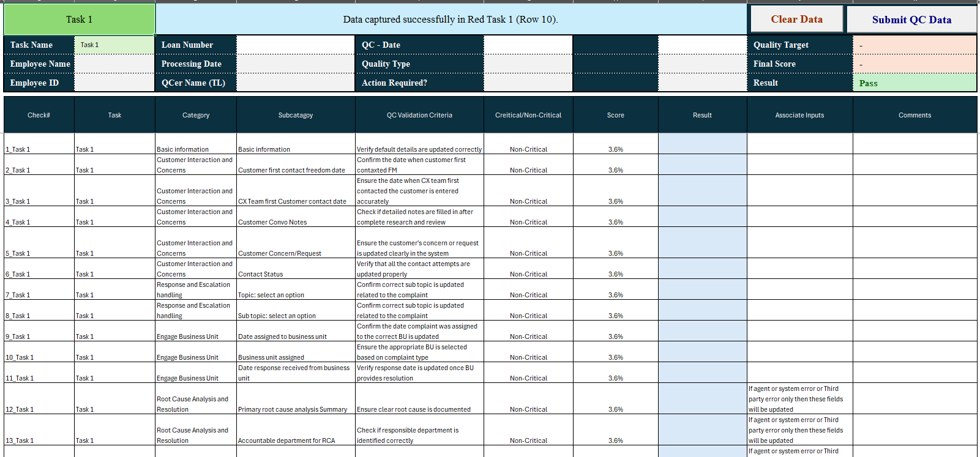Click the 'Customer Concern/Request' subcategory cell

296,243
